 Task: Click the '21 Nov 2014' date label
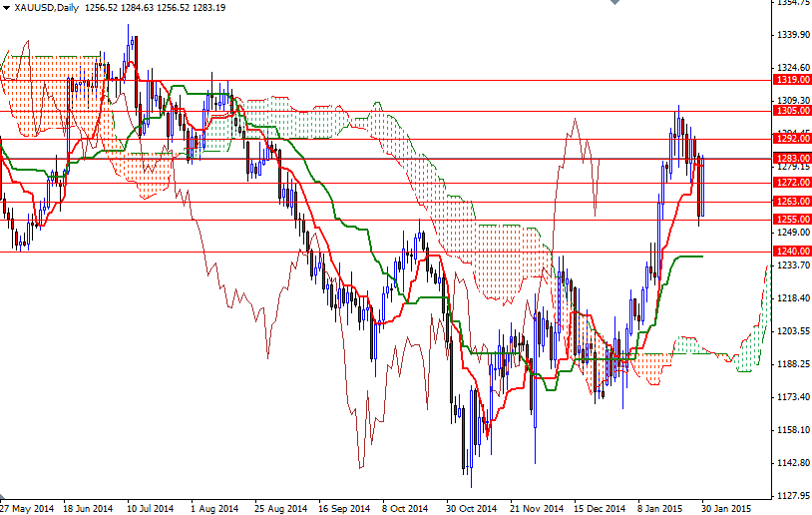point(537,508)
